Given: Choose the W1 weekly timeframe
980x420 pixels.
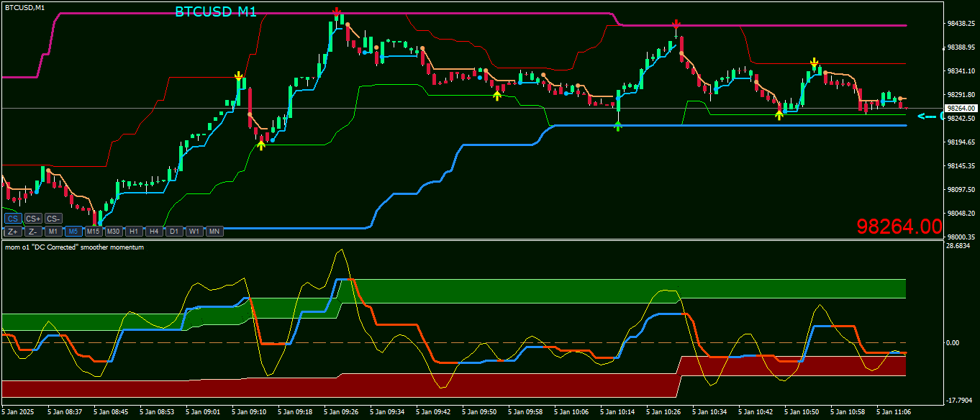Looking at the screenshot, I should click(x=194, y=232).
